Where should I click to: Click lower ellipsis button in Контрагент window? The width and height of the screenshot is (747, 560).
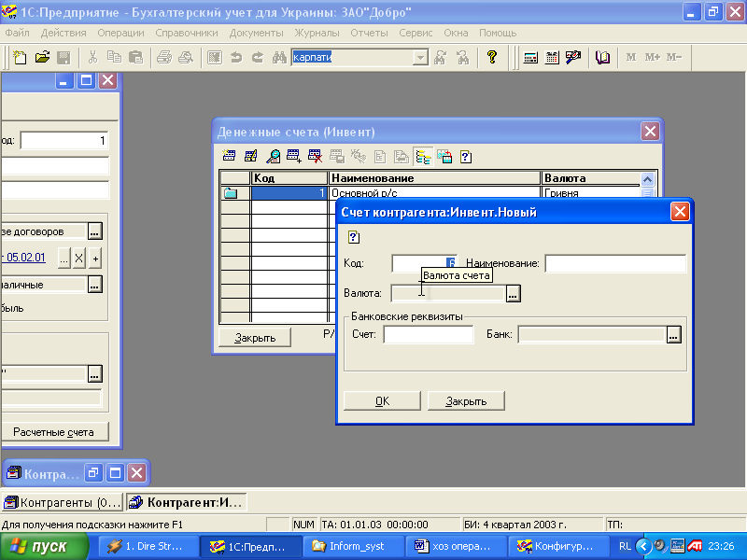95,374
